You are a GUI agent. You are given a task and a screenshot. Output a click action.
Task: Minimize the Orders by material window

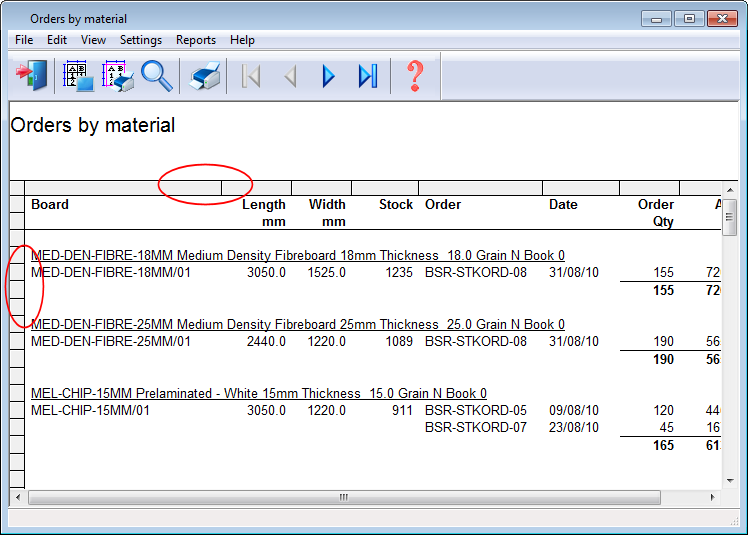[x=656, y=19]
